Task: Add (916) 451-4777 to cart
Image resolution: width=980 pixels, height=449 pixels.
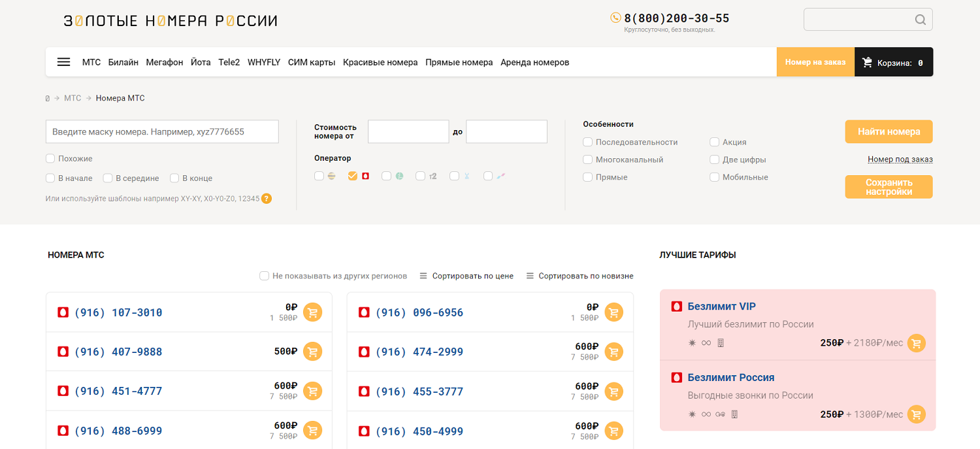Action: (312, 391)
